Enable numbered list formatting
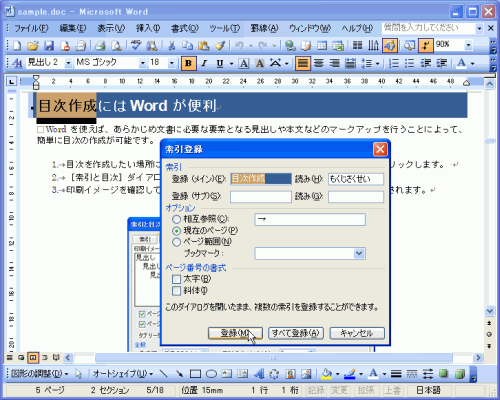 click(394, 63)
